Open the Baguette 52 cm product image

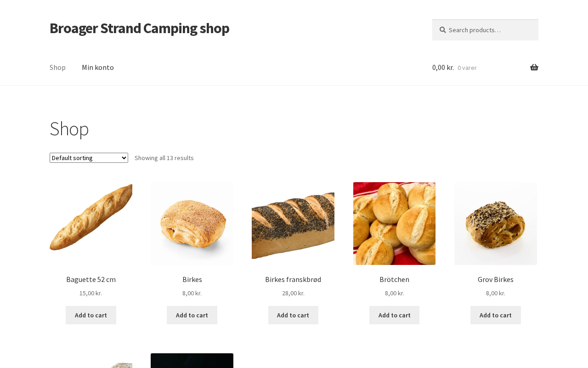[91, 224]
